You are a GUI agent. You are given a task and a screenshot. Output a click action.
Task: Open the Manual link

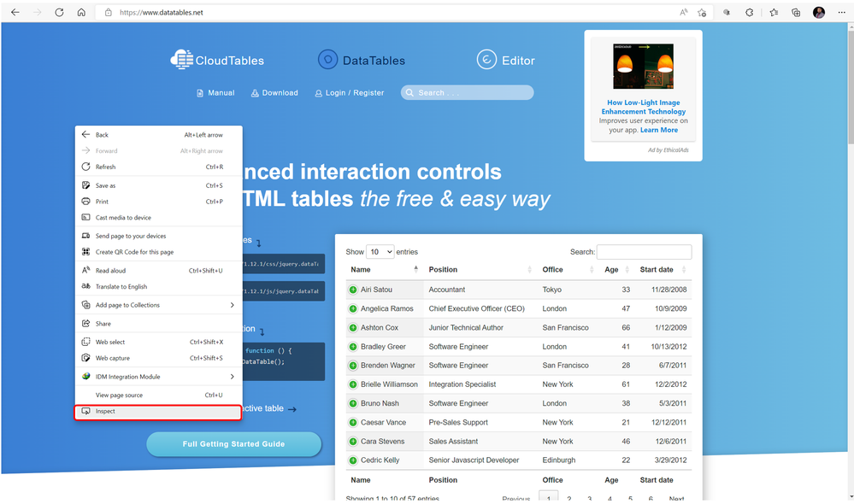click(x=215, y=92)
